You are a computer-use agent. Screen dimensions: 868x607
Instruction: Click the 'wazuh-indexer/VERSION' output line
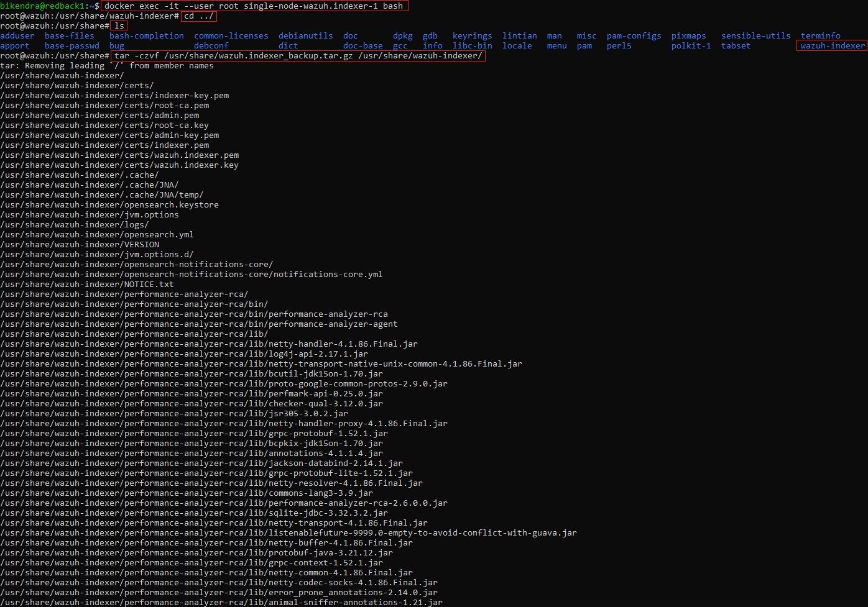click(x=80, y=244)
